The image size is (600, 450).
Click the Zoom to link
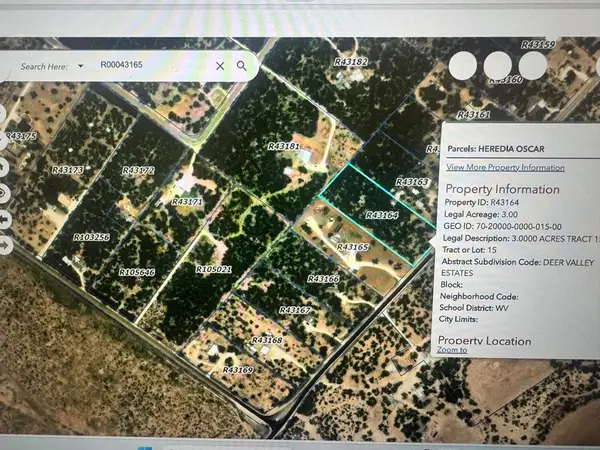coord(452,350)
